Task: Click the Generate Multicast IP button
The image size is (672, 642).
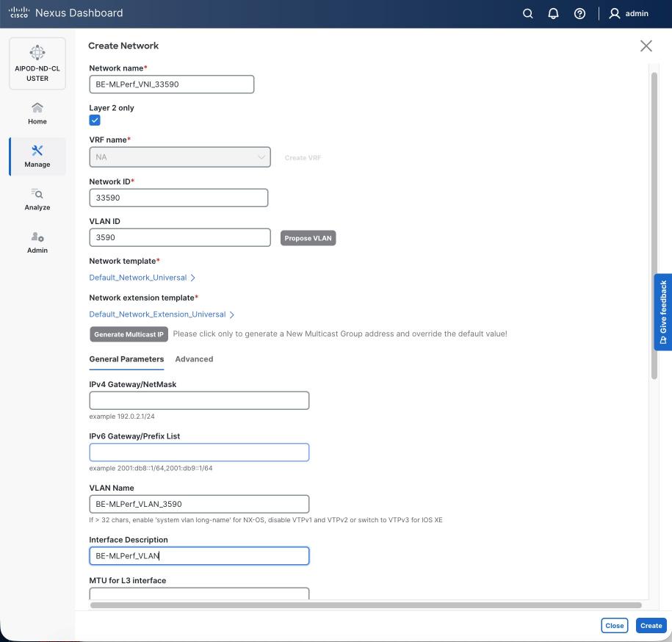Action: coord(129,333)
